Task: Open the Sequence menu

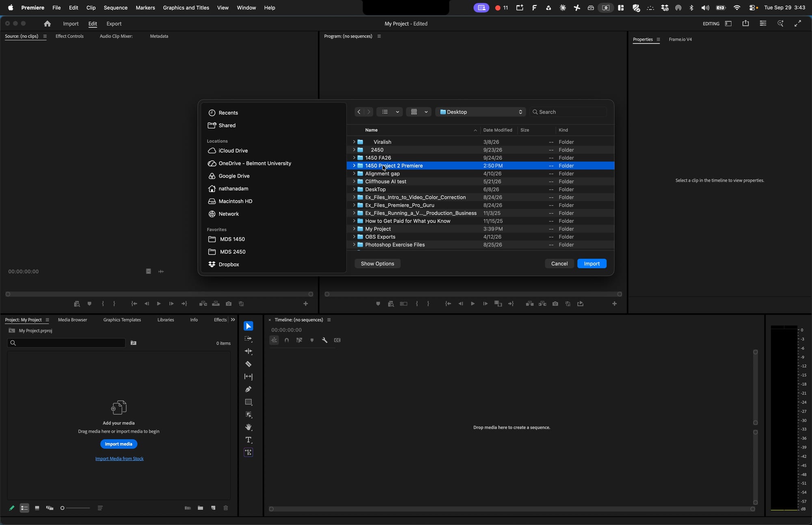Action: (115, 8)
